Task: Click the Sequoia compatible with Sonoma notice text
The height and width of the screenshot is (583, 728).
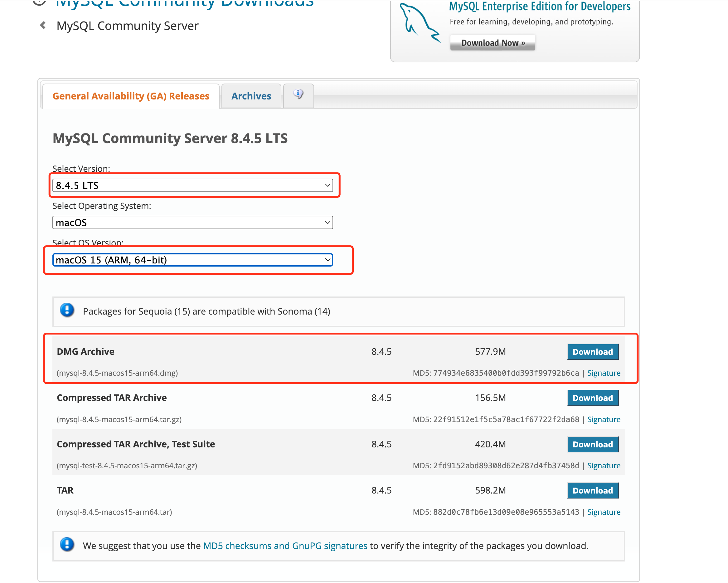Action: pos(207,311)
